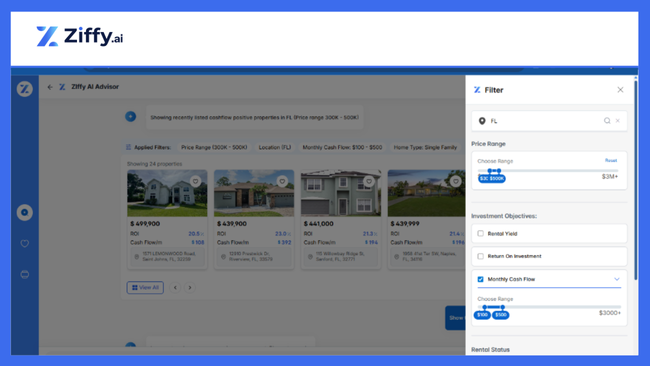650x366 pixels.
Task: Click the $500K price range slider handle
Action: pyautogui.click(x=499, y=171)
